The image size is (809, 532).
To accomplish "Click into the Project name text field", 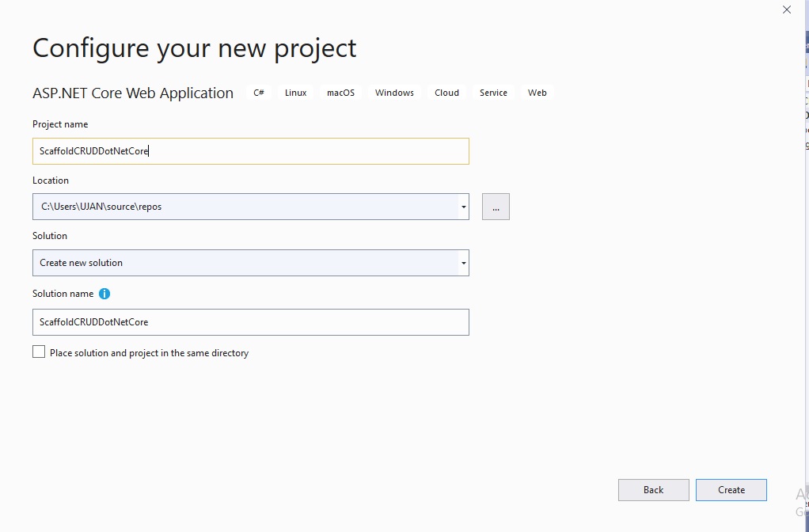I will (x=250, y=151).
